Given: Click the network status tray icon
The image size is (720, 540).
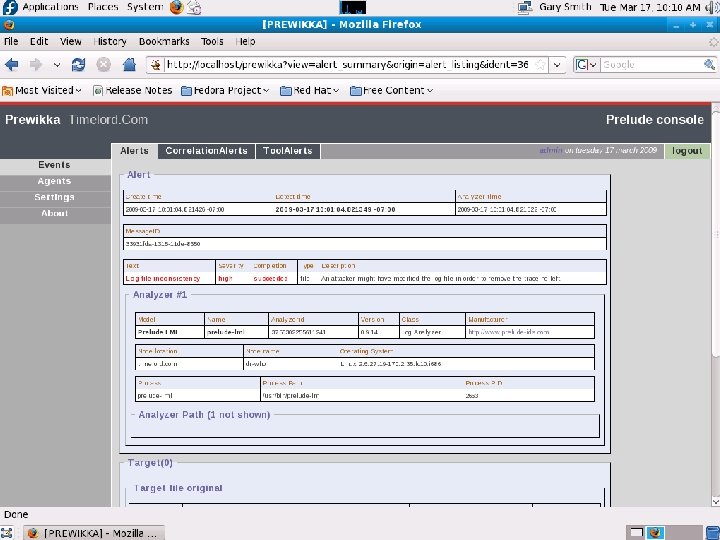Looking at the screenshot, I should click(525, 7).
